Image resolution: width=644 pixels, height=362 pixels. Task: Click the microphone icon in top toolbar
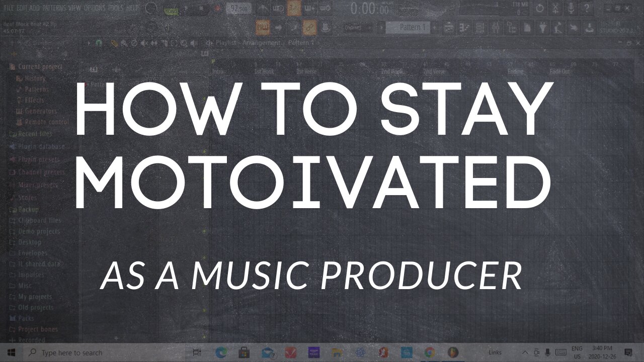pos(571,9)
